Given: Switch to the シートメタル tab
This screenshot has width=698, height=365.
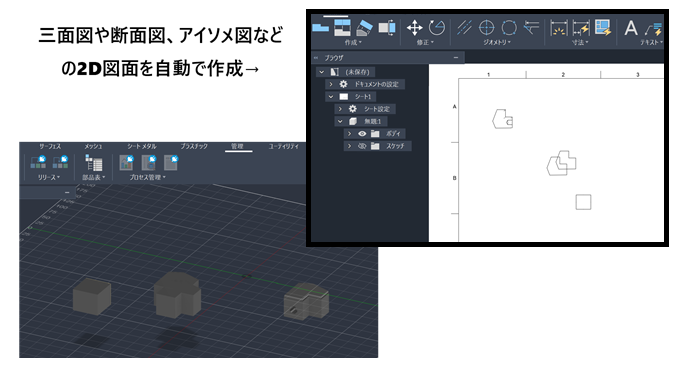Looking at the screenshot, I should [142, 146].
